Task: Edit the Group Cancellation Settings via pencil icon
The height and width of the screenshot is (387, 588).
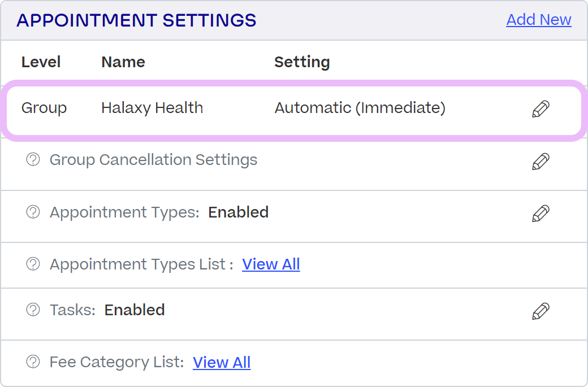Action: click(x=541, y=160)
